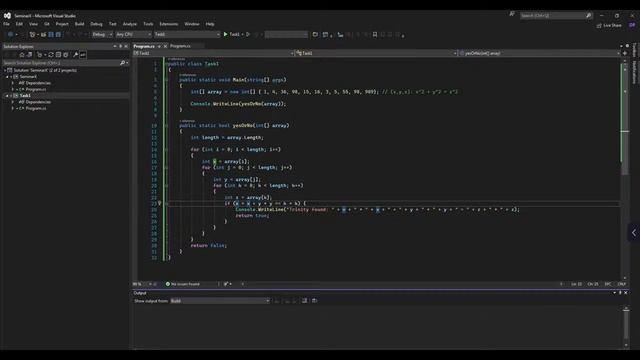Open the Git menu

tap(47, 24)
